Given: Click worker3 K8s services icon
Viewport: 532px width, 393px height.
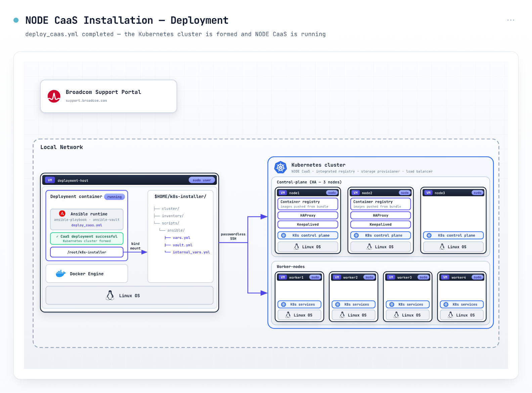Looking at the screenshot, I should 392,304.
